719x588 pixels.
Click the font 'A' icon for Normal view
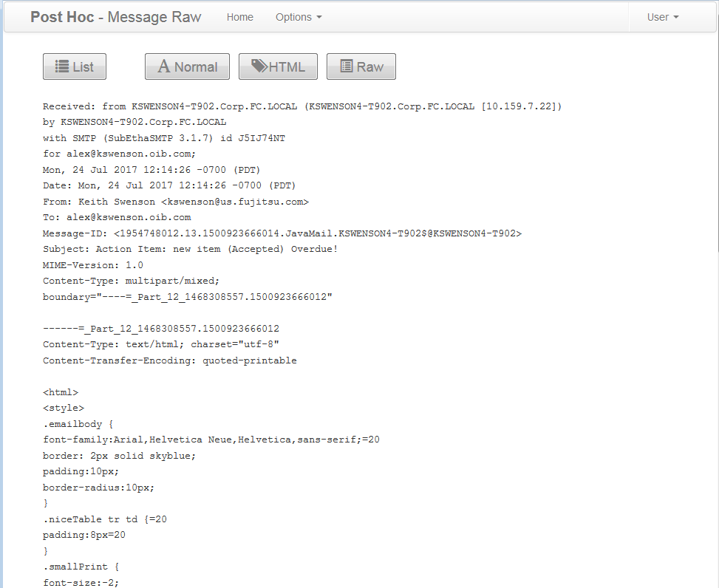164,66
